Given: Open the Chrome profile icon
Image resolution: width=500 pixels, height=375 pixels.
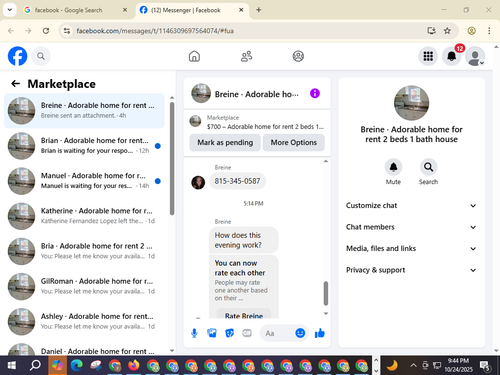Looking at the screenshot, I should [x=471, y=31].
